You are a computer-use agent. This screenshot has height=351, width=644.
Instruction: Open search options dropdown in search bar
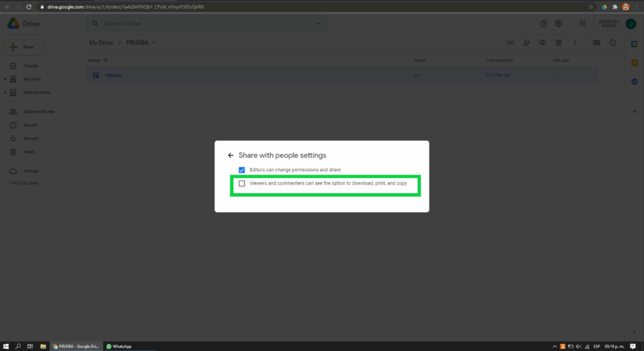coord(318,24)
